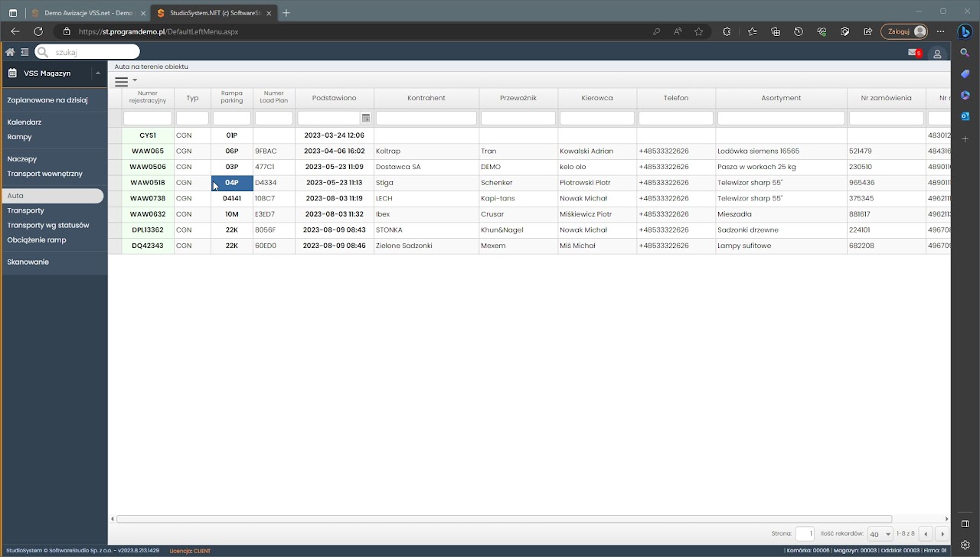Open the browser extensions puzzle icon
Image resolution: width=980 pixels, height=557 pixels.
point(727,31)
